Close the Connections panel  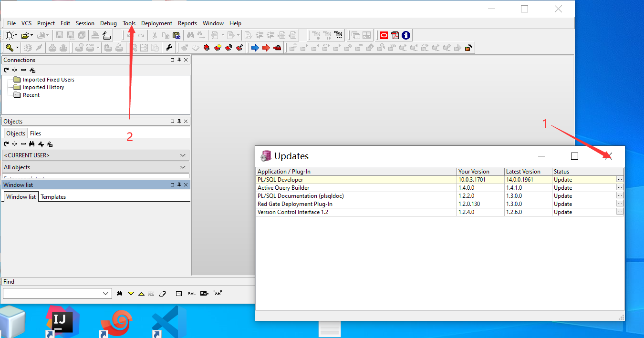point(186,60)
